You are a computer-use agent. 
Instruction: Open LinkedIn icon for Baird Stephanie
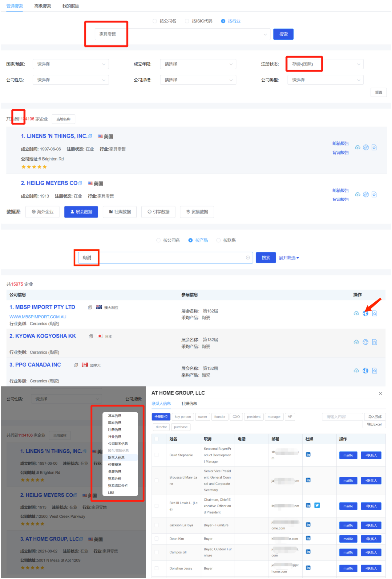(x=308, y=455)
